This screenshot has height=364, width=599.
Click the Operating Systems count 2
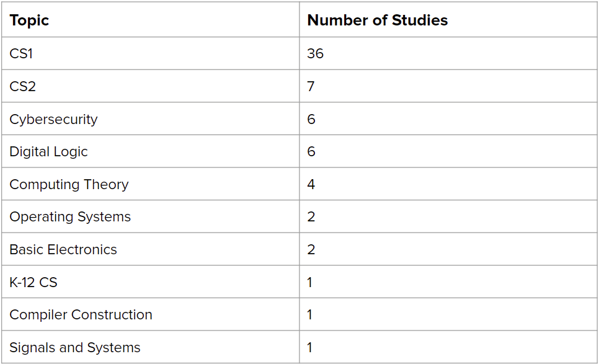[311, 217]
